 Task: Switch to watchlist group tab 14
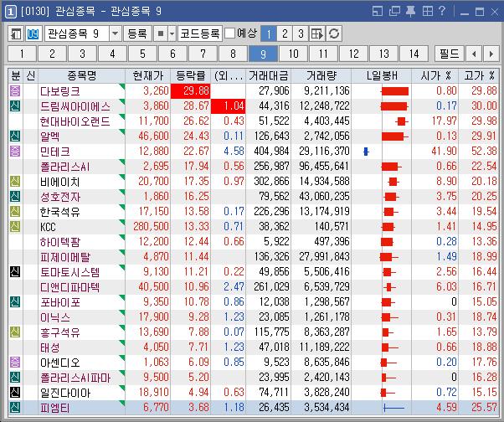(x=414, y=54)
